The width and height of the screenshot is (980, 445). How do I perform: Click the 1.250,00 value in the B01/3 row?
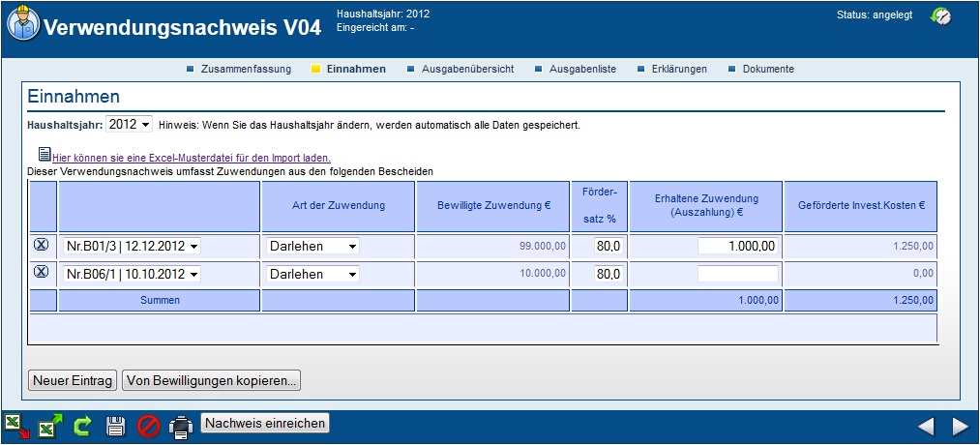[x=911, y=247]
